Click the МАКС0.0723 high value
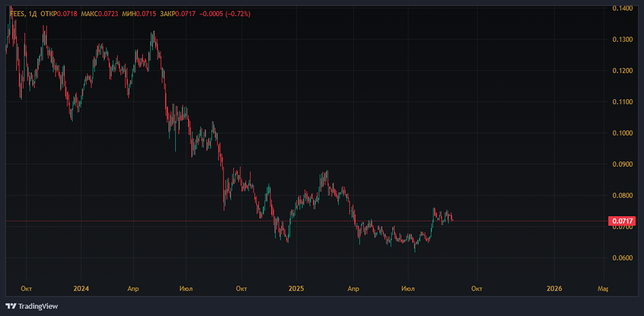This screenshot has height=316, width=644. click(100, 14)
